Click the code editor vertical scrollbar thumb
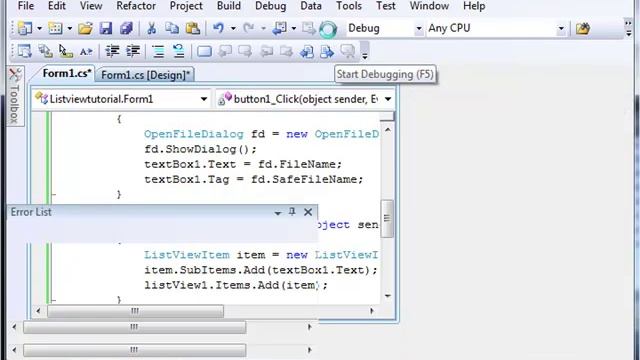This screenshot has height=360, width=640. tap(387, 218)
